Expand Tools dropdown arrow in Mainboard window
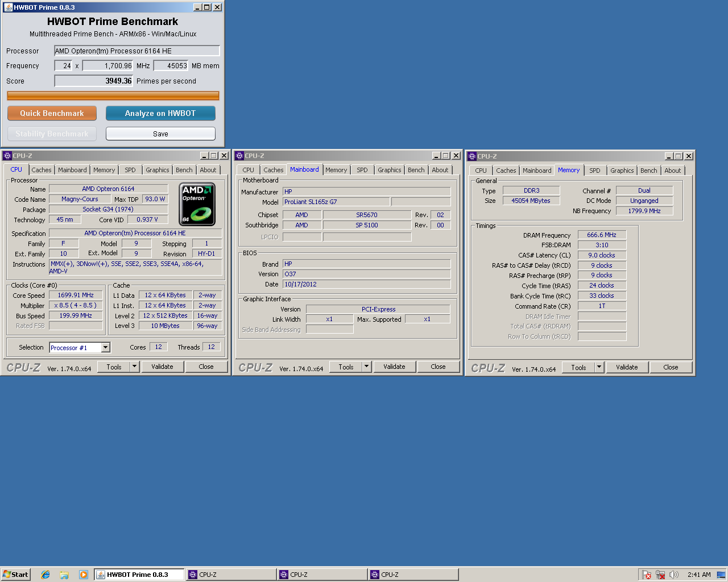 (x=367, y=367)
